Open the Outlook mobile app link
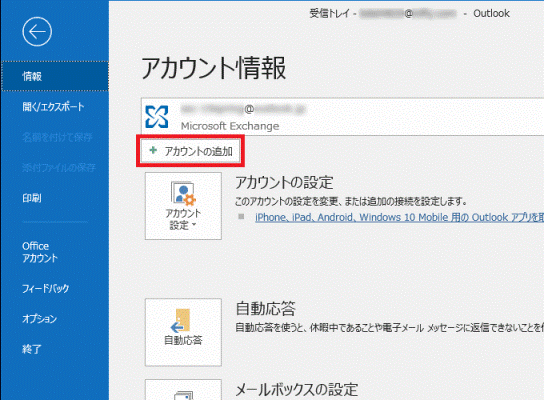Viewport: 544px width, 400px height. click(399, 218)
